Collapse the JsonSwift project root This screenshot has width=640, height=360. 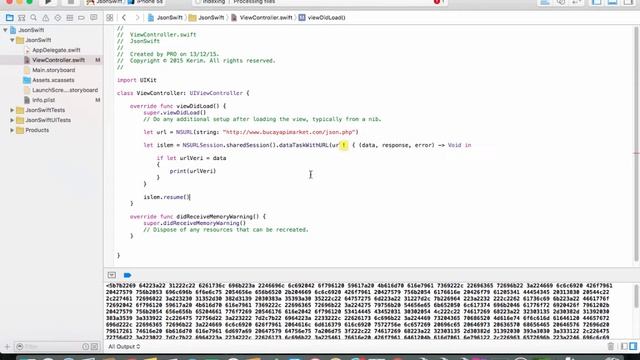[5, 30]
